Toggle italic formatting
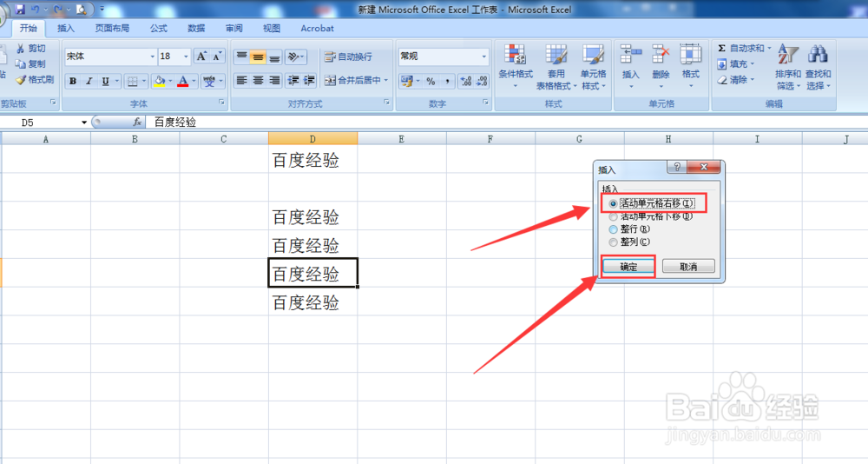This screenshot has width=868, height=464. 89,81
